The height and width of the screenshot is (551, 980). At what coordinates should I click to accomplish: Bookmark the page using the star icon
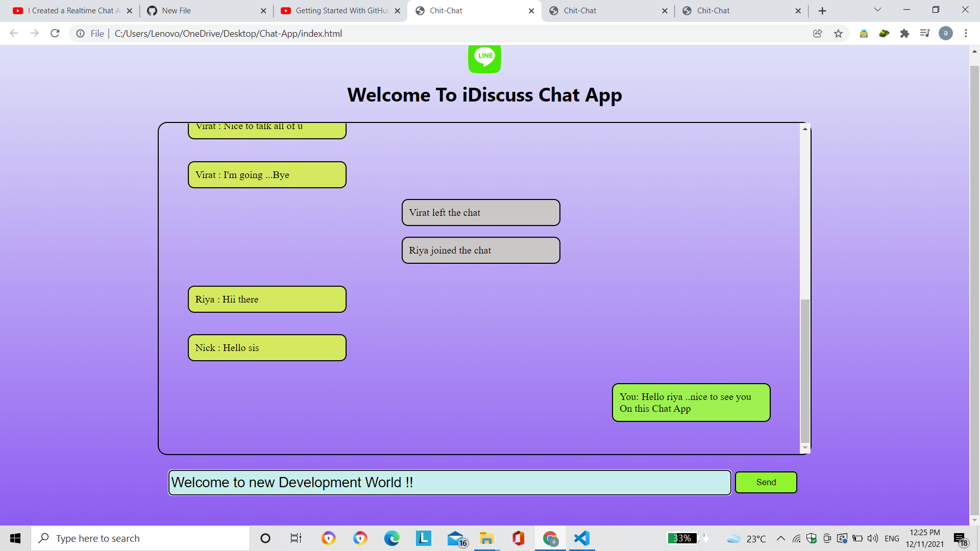pyautogui.click(x=838, y=33)
